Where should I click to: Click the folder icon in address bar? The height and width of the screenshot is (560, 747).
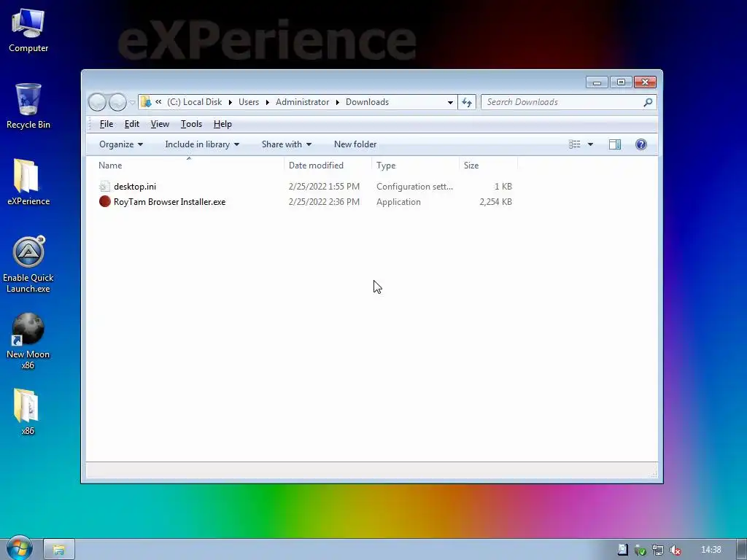click(146, 102)
